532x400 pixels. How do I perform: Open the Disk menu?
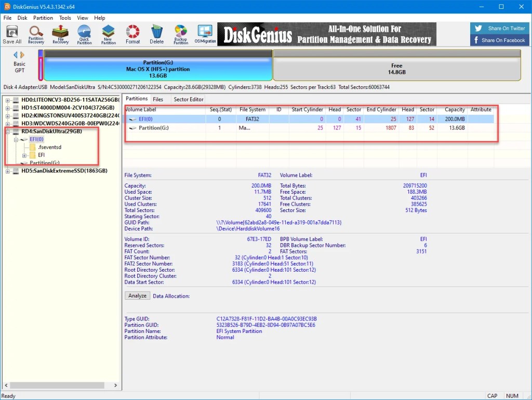click(x=22, y=18)
